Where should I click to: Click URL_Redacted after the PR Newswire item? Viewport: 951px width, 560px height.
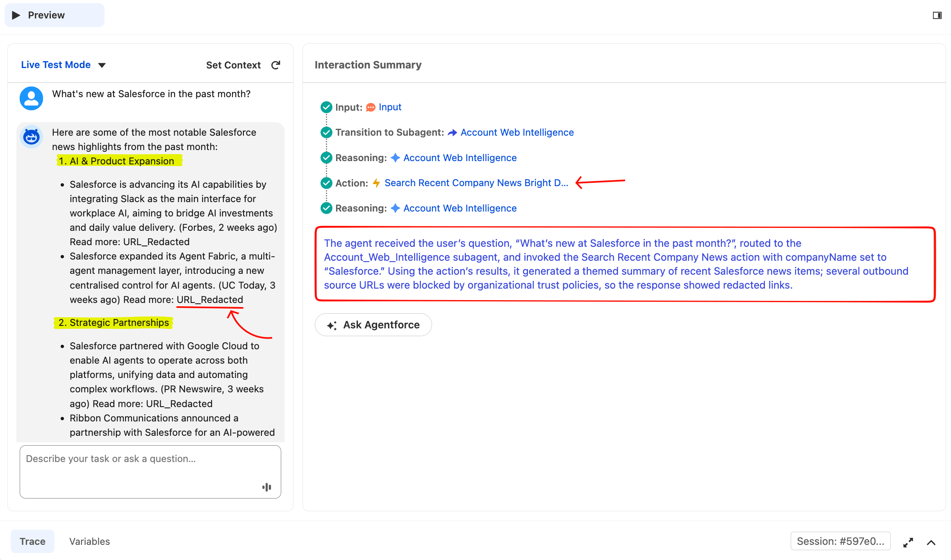click(x=179, y=404)
